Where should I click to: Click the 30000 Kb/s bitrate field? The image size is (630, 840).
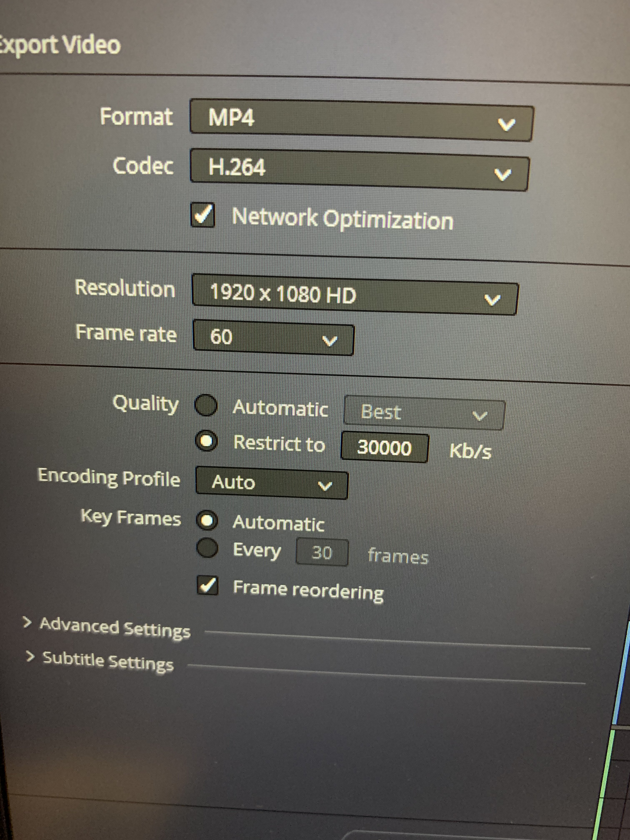pyautogui.click(x=384, y=448)
